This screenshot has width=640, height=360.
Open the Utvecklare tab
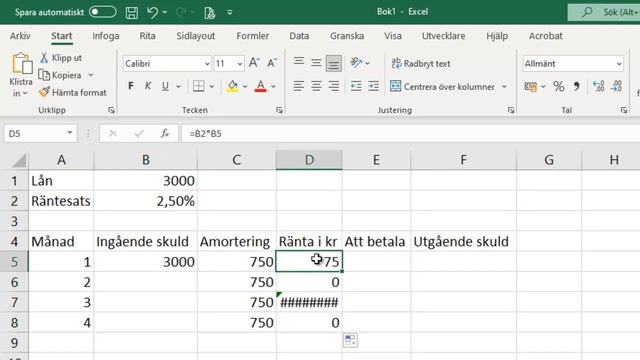pyautogui.click(x=443, y=36)
